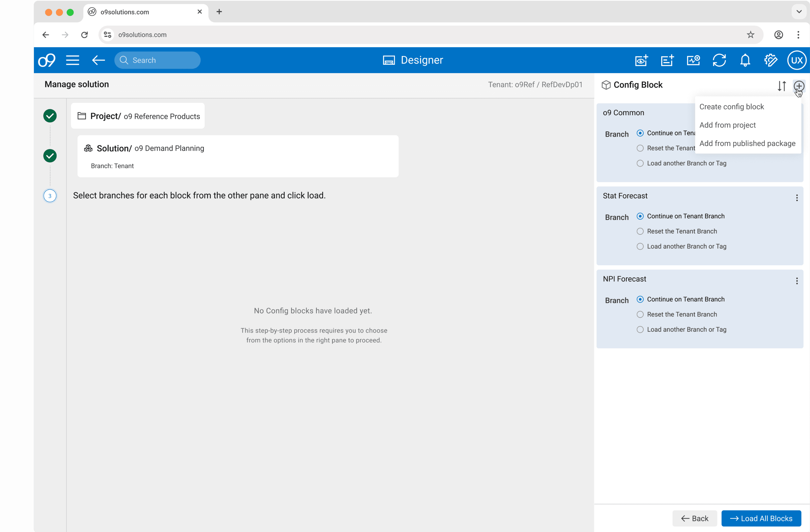Viewport: 810px width, 532px height.
Task: Click the Config Block cube icon
Action: pos(606,85)
